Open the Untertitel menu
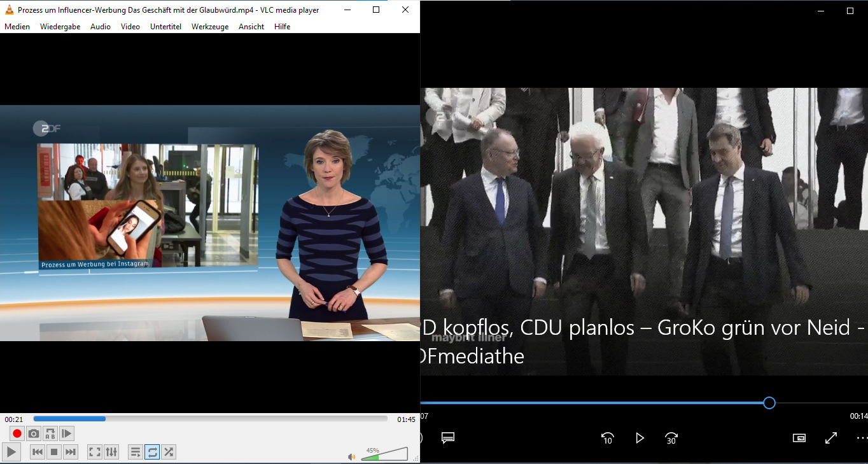Image resolution: width=868 pixels, height=464 pixels. (165, 27)
